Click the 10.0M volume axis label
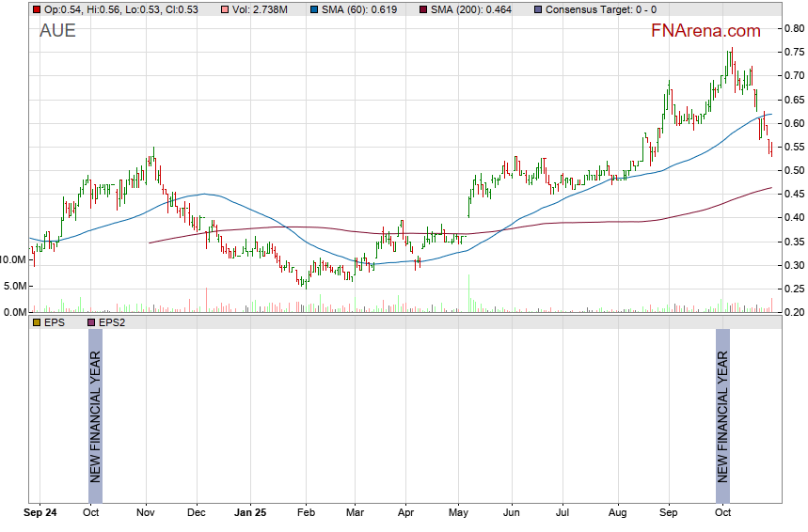Screen dimensions: 808x532 tap(13, 259)
